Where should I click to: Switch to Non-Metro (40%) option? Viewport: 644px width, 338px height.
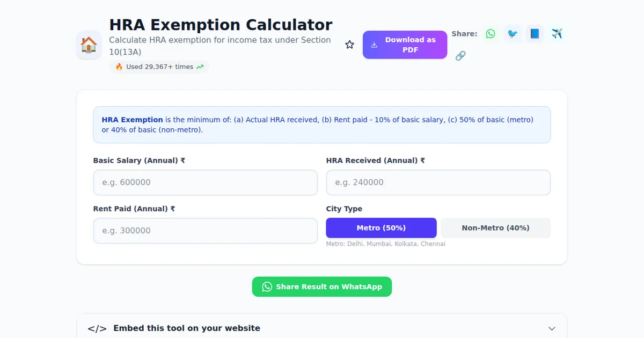click(x=495, y=227)
